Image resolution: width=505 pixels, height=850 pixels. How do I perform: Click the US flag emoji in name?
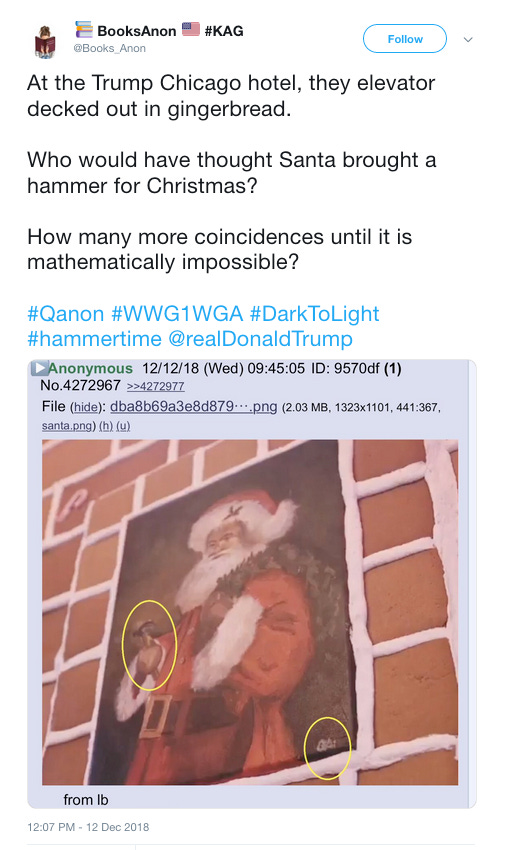point(191,29)
